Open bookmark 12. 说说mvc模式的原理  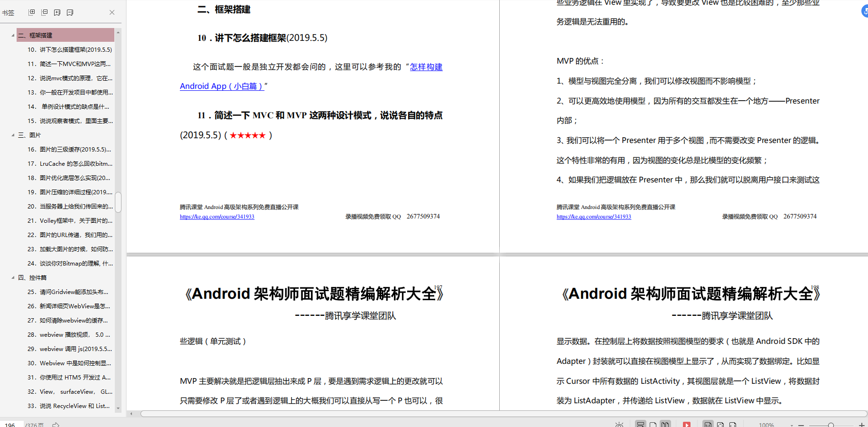coord(70,78)
